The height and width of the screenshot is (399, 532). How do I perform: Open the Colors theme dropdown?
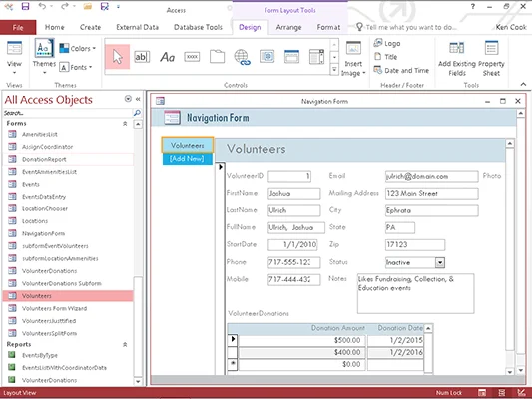tap(78, 48)
